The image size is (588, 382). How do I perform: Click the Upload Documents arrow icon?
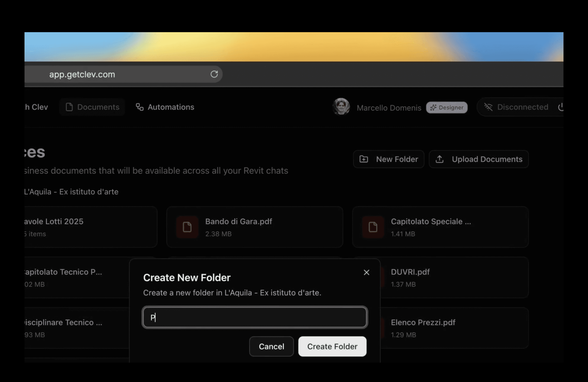tap(439, 159)
